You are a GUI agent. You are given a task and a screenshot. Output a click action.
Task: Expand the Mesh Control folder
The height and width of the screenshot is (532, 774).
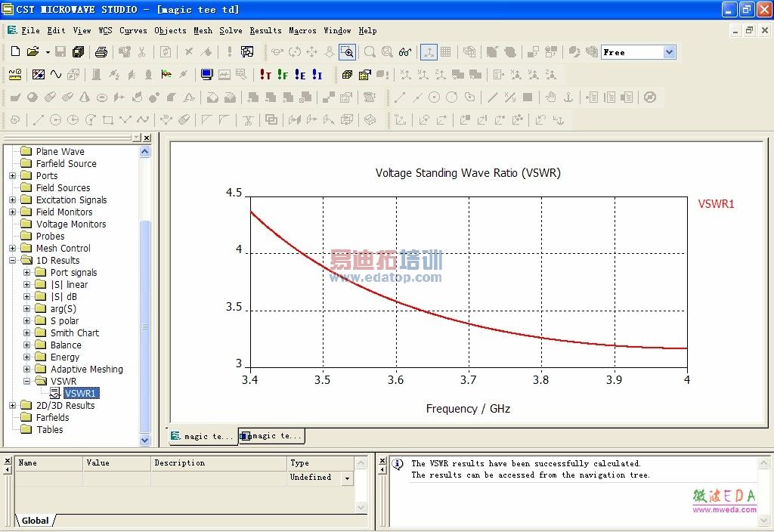point(12,248)
